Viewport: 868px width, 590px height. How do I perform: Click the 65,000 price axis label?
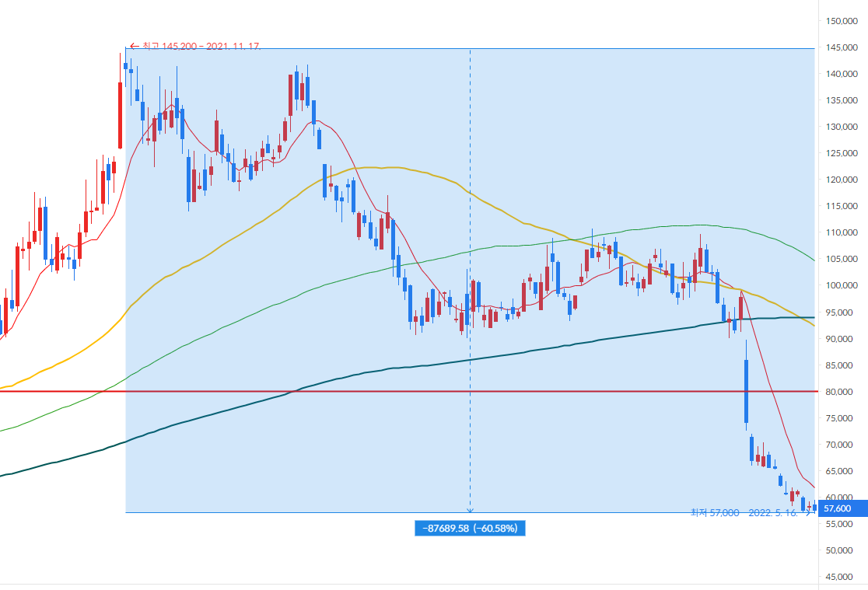coord(839,471)
